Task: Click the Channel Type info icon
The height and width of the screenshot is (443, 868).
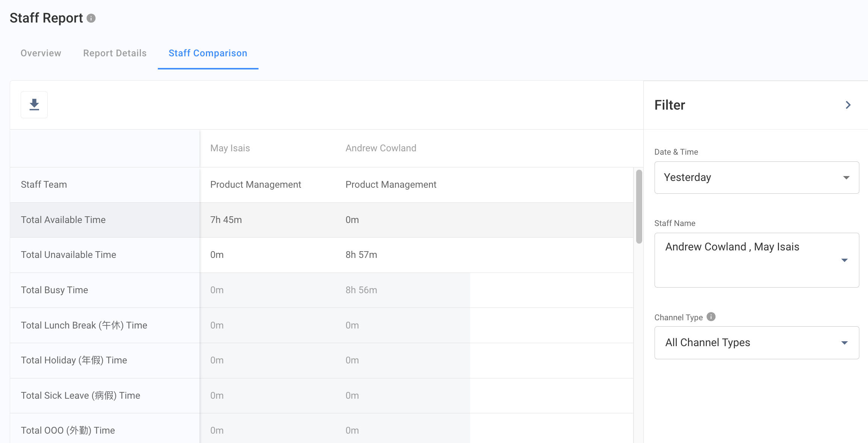Action: [x=711, y=317]
